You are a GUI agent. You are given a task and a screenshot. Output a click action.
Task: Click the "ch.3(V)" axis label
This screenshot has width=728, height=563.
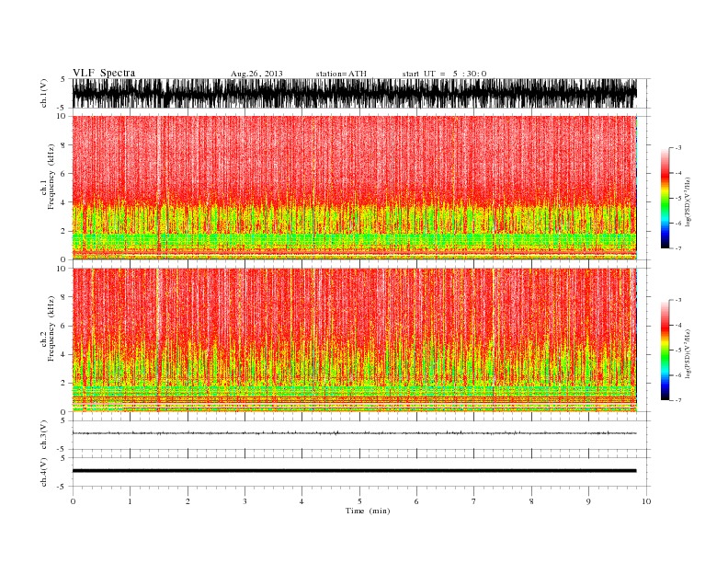click(43, 435)
